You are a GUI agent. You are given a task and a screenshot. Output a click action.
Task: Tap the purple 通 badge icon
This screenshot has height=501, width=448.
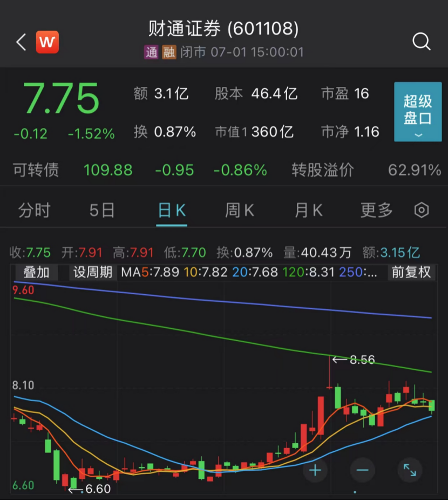[151, 52]
